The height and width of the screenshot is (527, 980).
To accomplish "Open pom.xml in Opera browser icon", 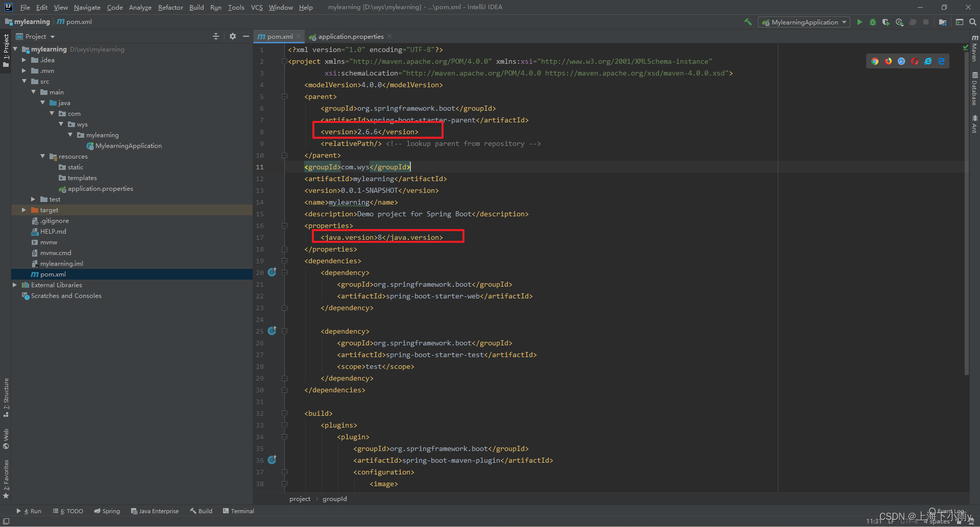I will (915, 61).
